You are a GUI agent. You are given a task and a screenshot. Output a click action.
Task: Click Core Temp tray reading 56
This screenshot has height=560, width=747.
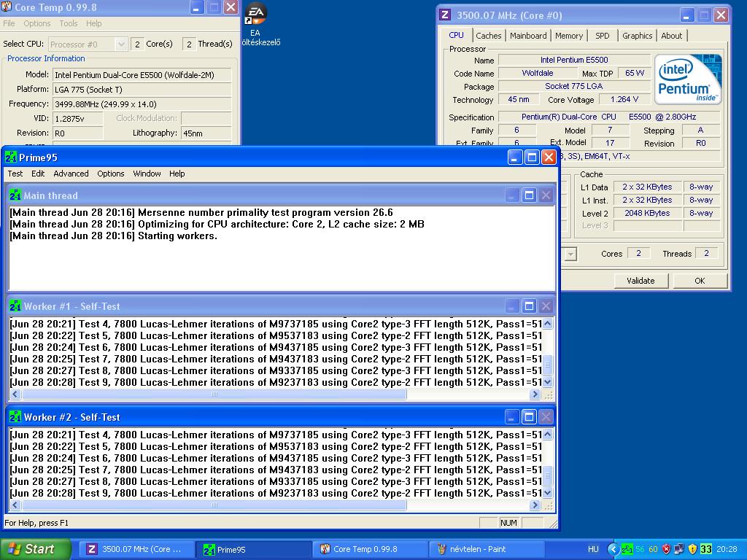[640, 549]
